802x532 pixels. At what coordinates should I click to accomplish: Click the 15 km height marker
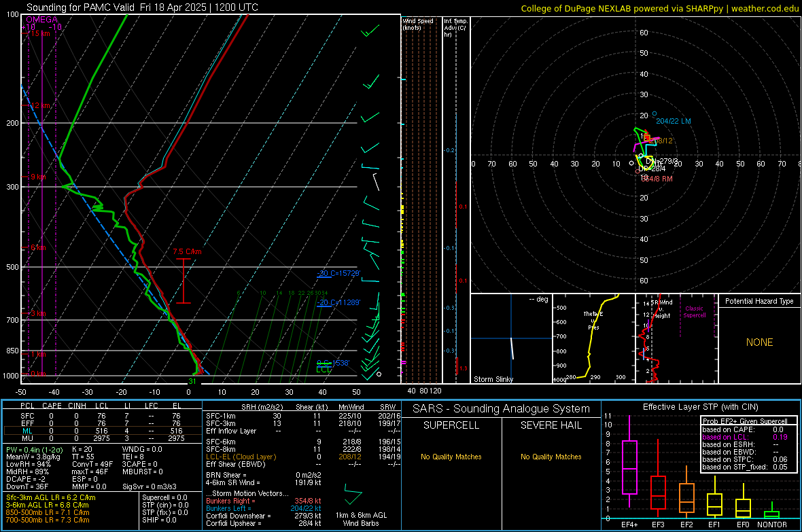click(39, 33)
